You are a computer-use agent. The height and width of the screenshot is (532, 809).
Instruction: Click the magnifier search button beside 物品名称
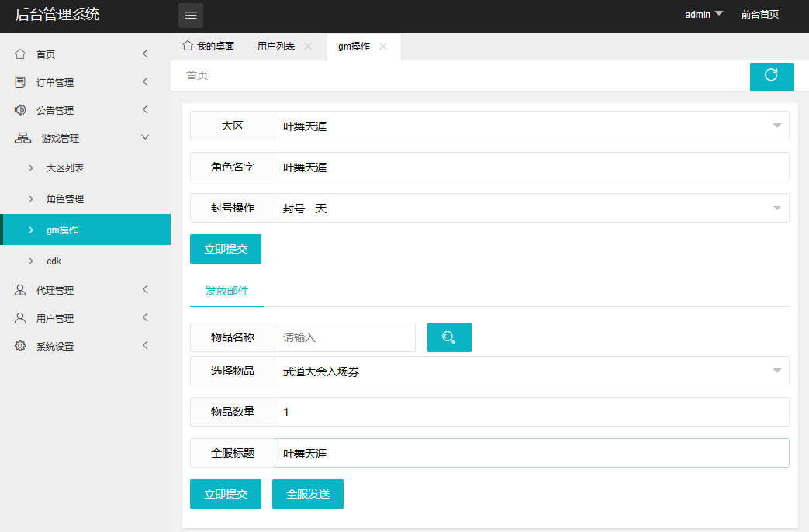coord(449,337)
